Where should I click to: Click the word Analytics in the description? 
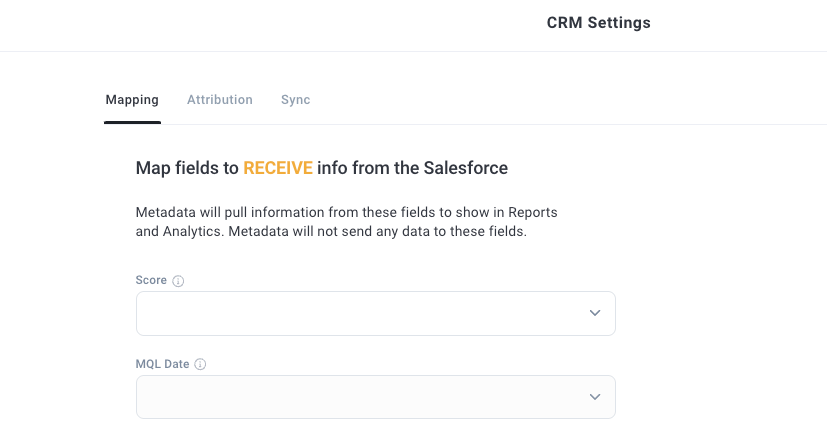coord(192,232)
